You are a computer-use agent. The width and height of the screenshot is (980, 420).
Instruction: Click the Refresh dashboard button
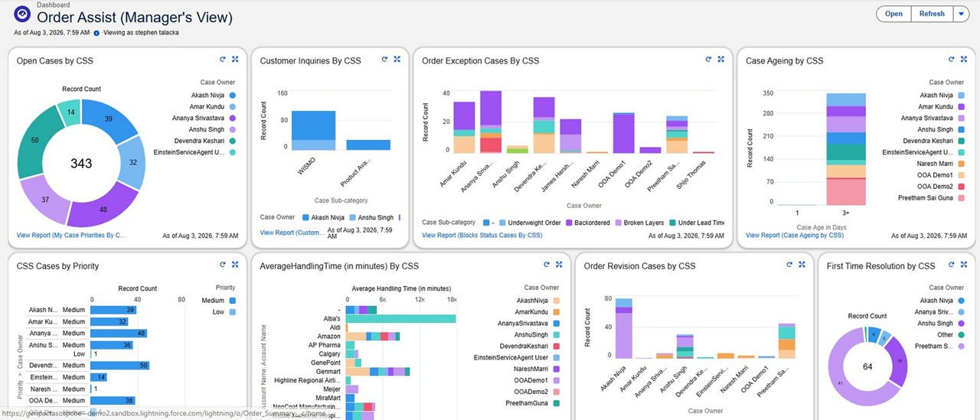click(932, 14)
